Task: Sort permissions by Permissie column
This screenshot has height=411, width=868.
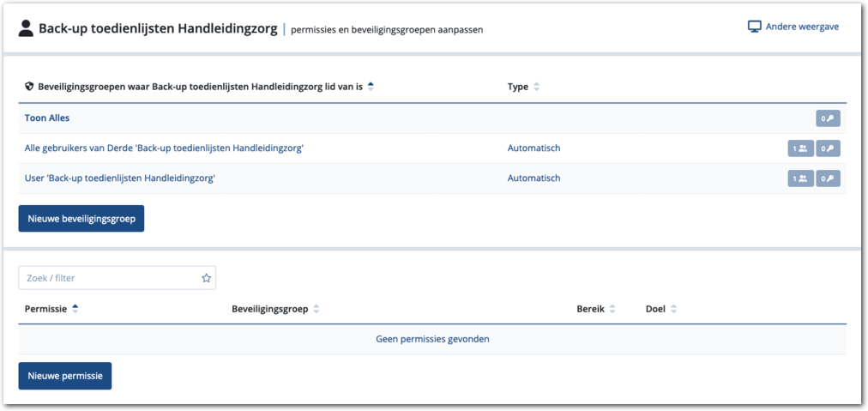Action: 75,309
